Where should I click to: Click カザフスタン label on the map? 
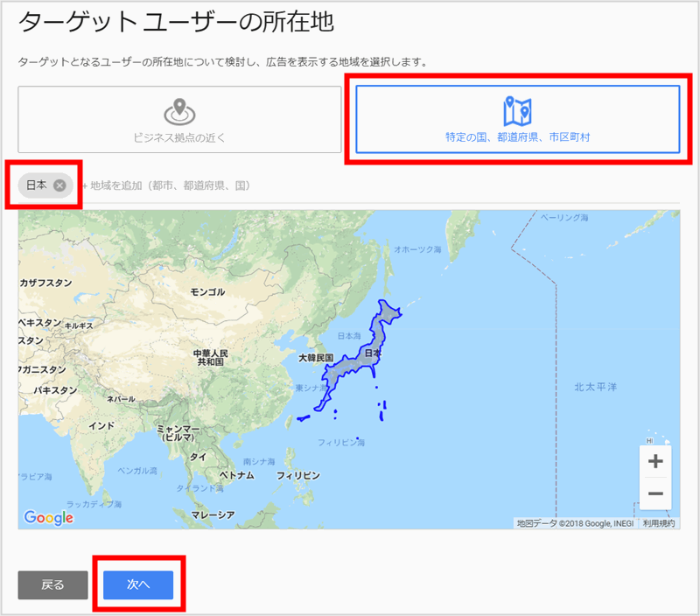[x=45, y=283]
